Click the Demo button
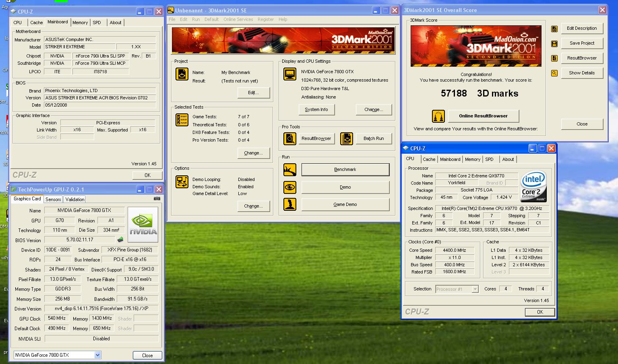Viewport: 618px width, 364px height. coord(345,187)
